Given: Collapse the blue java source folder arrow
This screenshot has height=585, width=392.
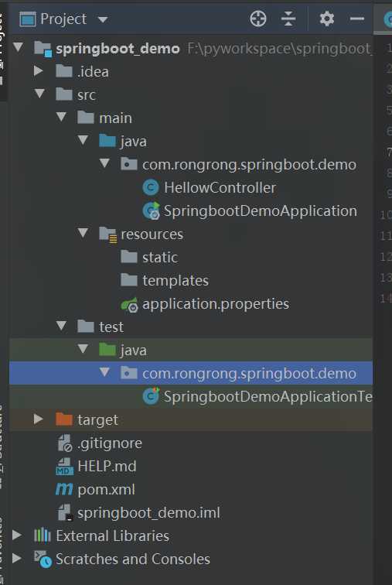Looking at the screenshot, I should pyautogui.click(x=83, y=140).
